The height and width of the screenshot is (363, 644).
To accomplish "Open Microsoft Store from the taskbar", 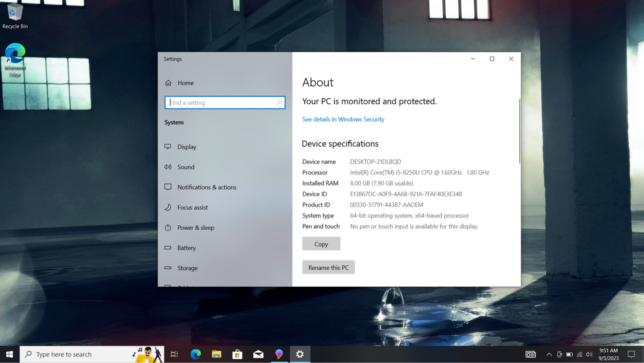I will pos(237,354).
